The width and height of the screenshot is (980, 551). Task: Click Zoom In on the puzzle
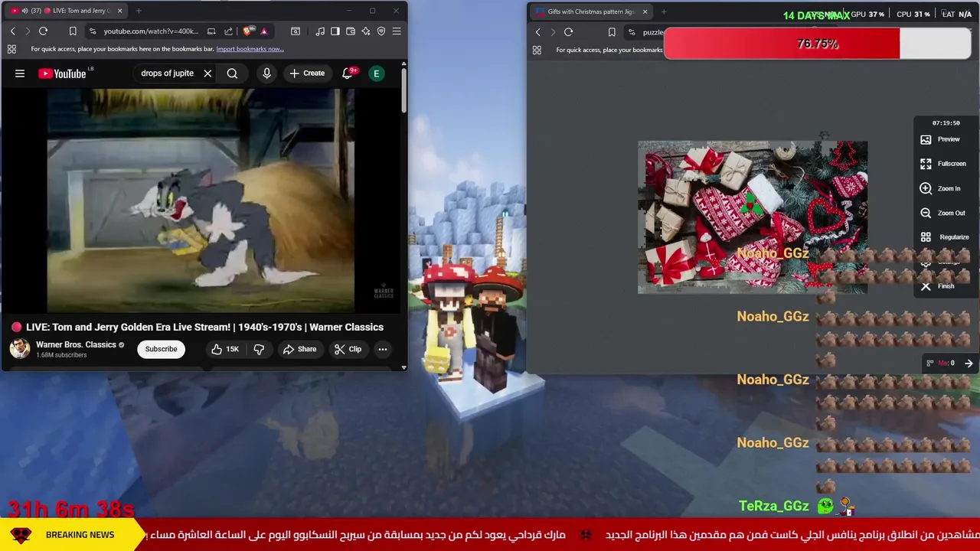[939, 188]
